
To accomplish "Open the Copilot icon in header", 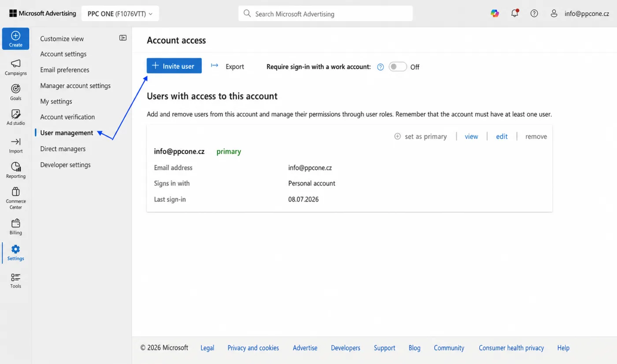I will click(x=495, y=14).
